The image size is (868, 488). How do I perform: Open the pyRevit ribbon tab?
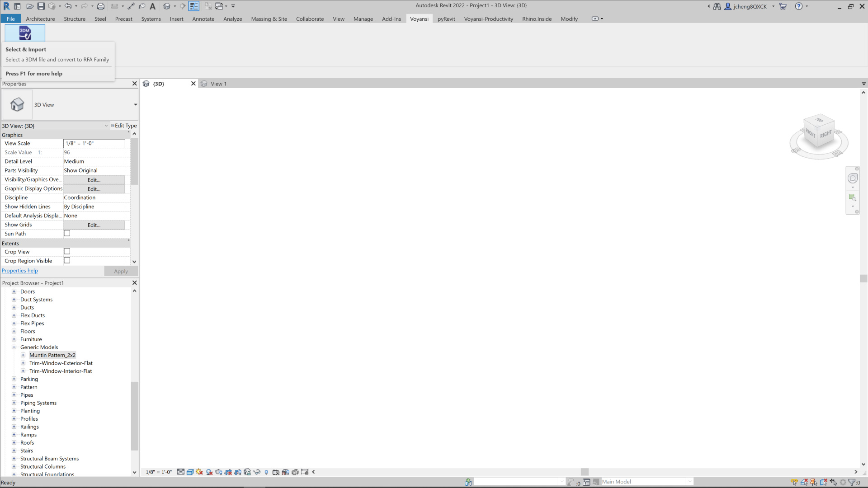(x=446, y=19)
